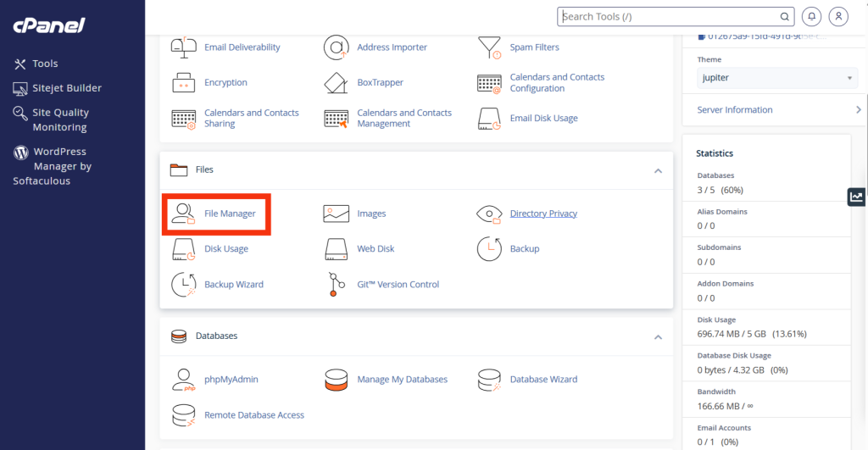Open the File Manager icon

[184, 214]
